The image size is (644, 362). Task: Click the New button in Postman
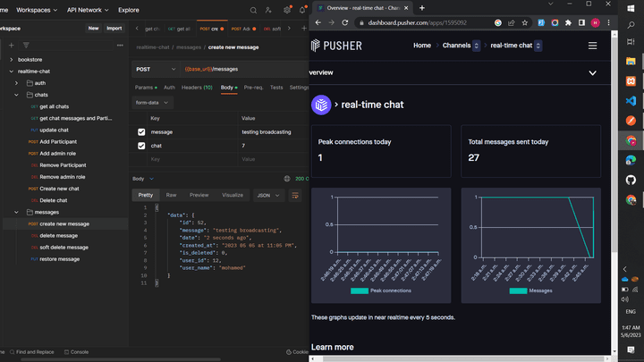[x=93, y=29]
